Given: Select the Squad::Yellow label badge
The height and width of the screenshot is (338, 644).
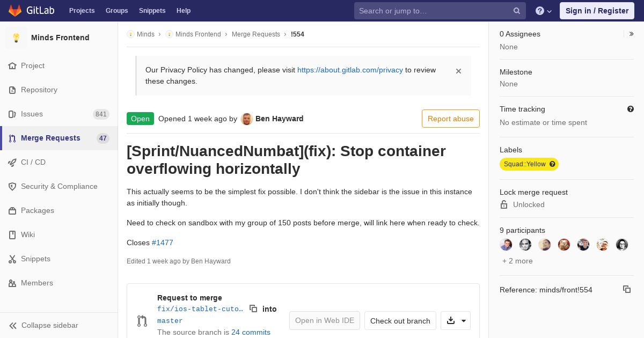Looking at the screenshot, I should click(x=525, y=164).
